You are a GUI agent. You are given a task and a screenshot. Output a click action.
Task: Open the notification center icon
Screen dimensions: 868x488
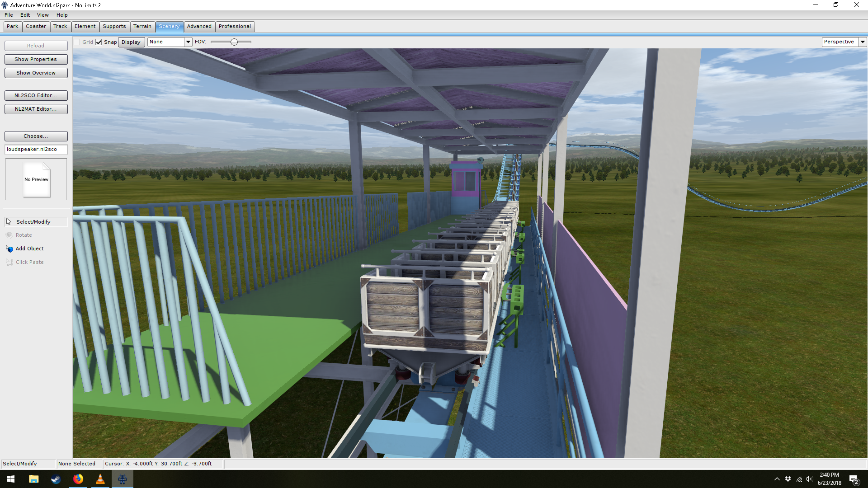pos(854,479)
